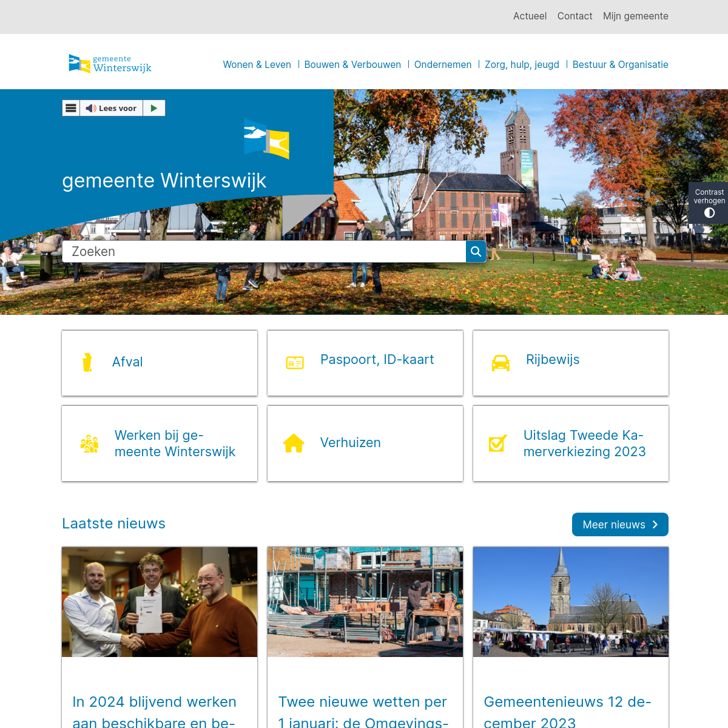Click the Meer nieuws button

pos(620,525)
